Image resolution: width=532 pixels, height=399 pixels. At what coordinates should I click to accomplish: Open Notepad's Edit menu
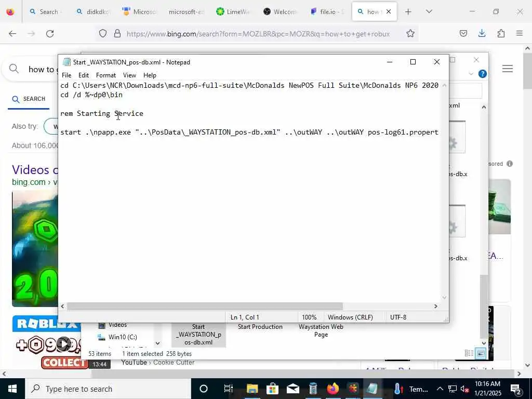coord(84,75)
